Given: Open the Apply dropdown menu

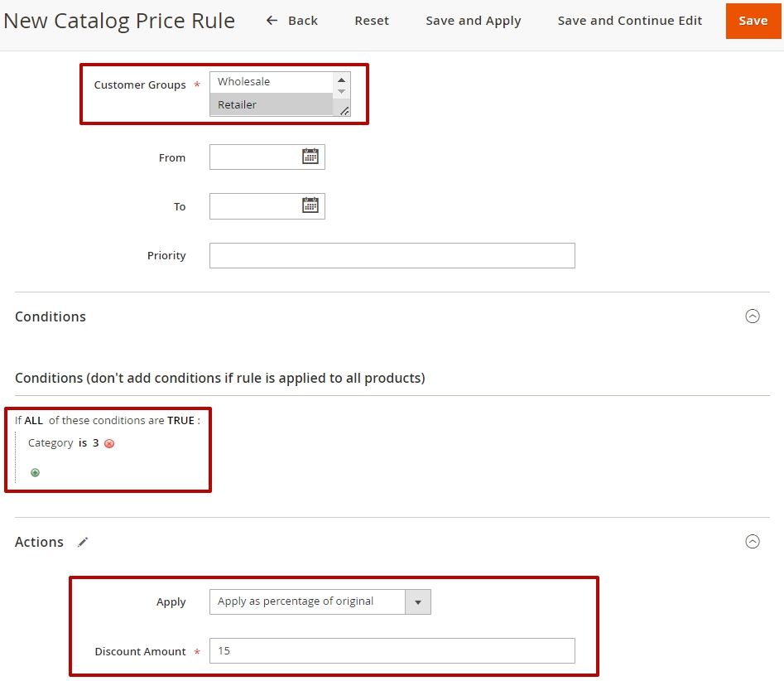Looking at the screenshot, I should [320, 602].
